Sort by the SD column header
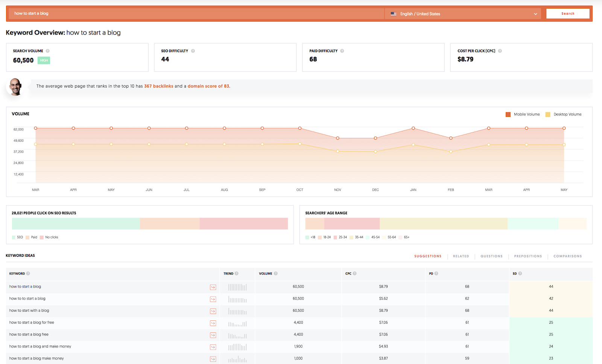This screenshot has height=364, width=602. 515,273
